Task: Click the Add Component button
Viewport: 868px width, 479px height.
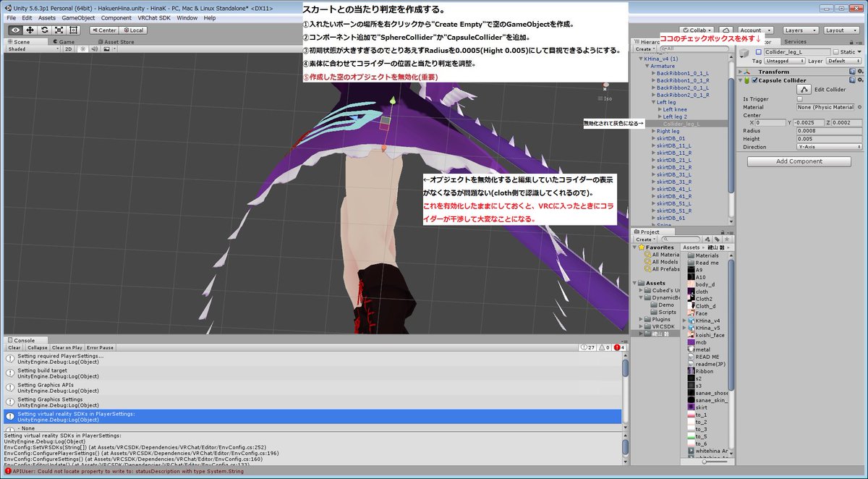Action: tap(799, 161)
